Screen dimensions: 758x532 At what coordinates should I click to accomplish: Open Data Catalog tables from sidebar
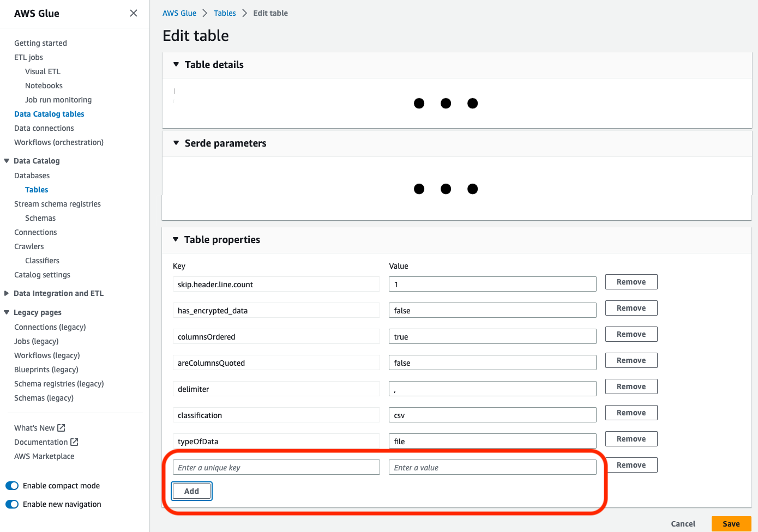49,113
